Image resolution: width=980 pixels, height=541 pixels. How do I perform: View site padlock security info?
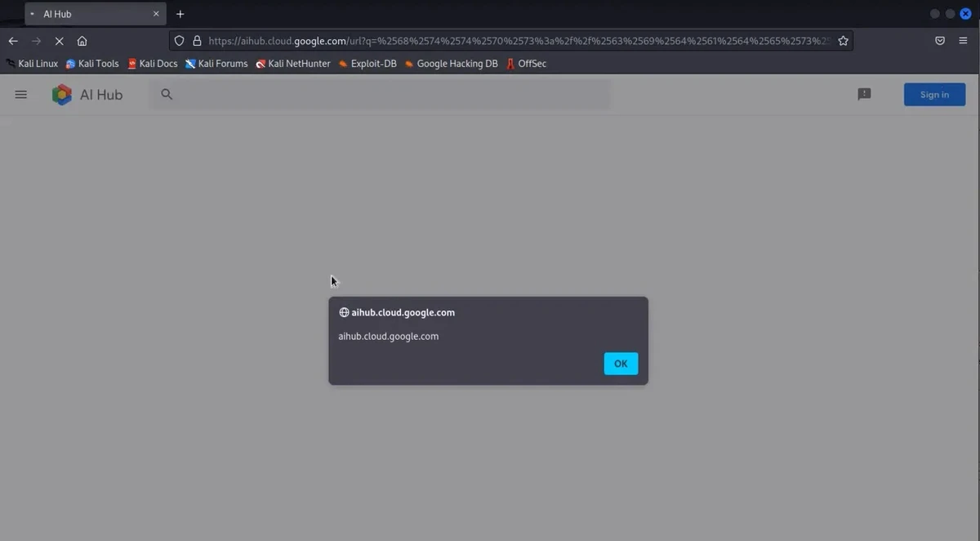197,41
